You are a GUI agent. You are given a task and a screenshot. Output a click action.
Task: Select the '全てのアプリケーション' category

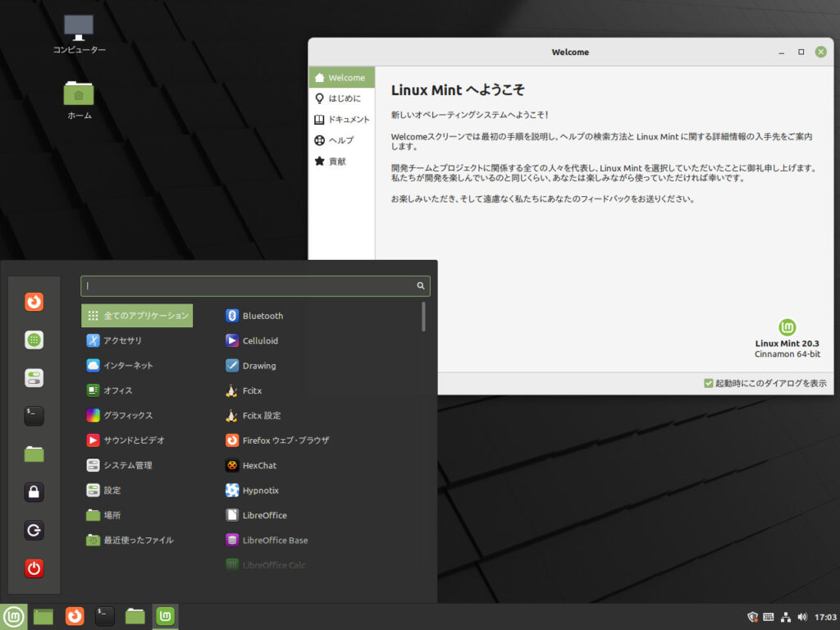(137, 315)
